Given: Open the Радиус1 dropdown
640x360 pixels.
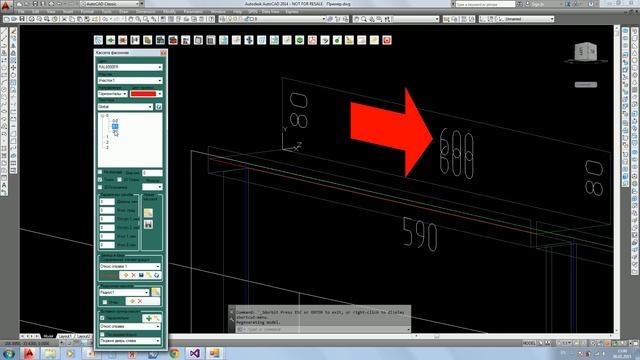Looking at the screenshot, I should click(124, 292).
